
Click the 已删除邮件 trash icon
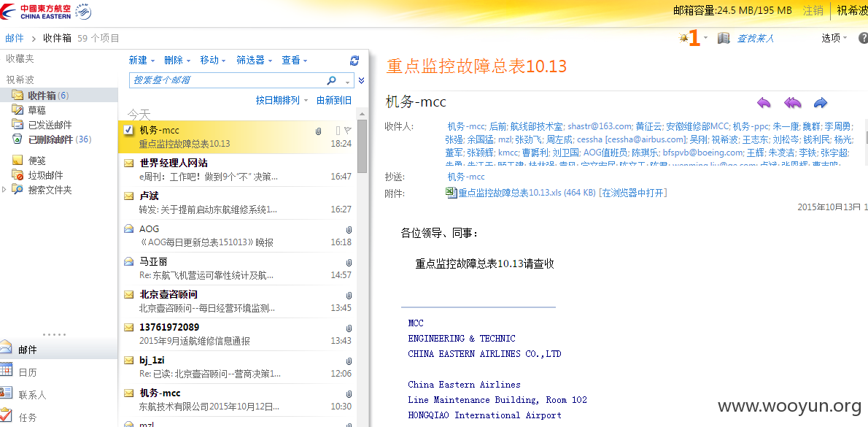pyautogui.click(x=18, y=139)
